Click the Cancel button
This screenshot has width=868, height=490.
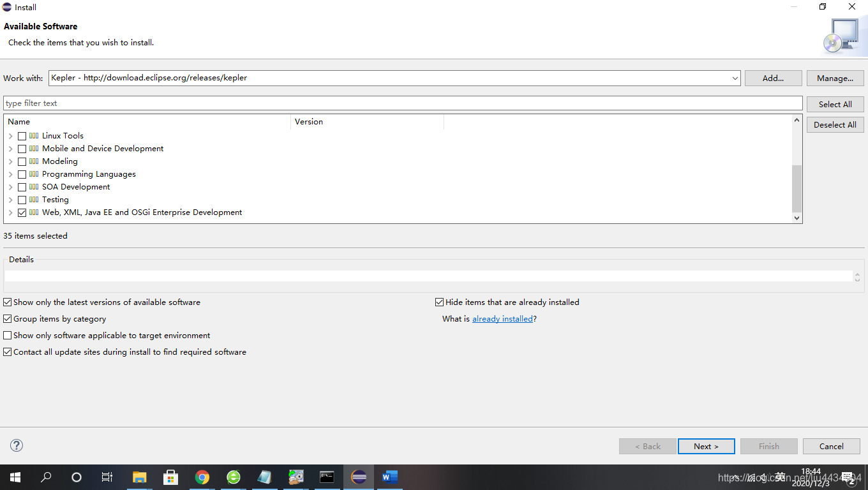[831, 446]
